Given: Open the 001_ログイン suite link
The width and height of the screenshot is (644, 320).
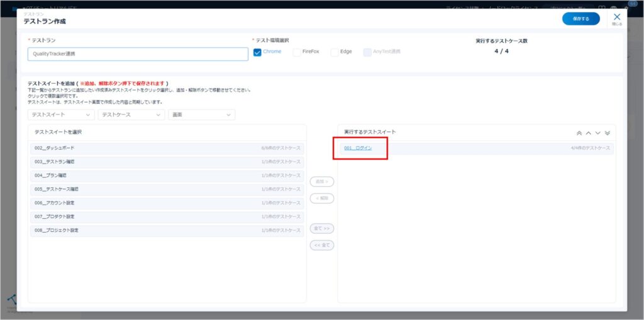Looking at the screenshot, I should coord(358,148).
